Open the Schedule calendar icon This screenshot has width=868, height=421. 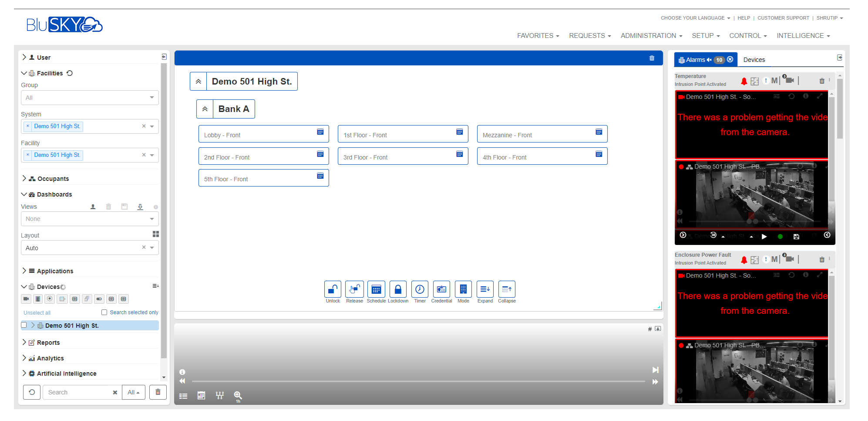pos(376,289)
